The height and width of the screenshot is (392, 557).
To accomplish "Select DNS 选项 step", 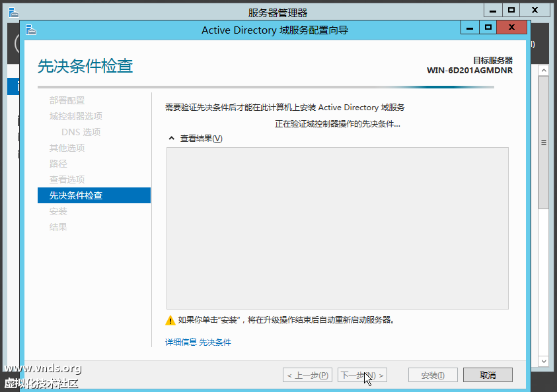I will (x=81, y=132).
